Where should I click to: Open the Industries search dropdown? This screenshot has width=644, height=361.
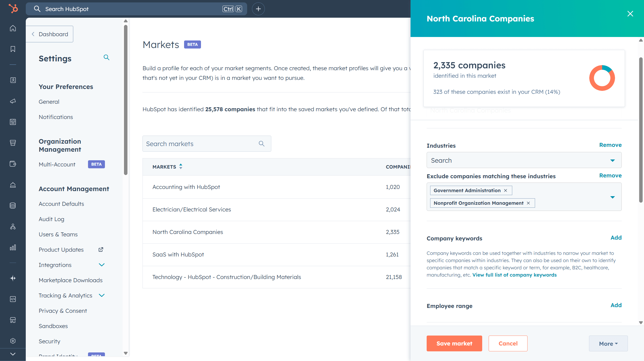pyautogui.click(x=524, y=160)
